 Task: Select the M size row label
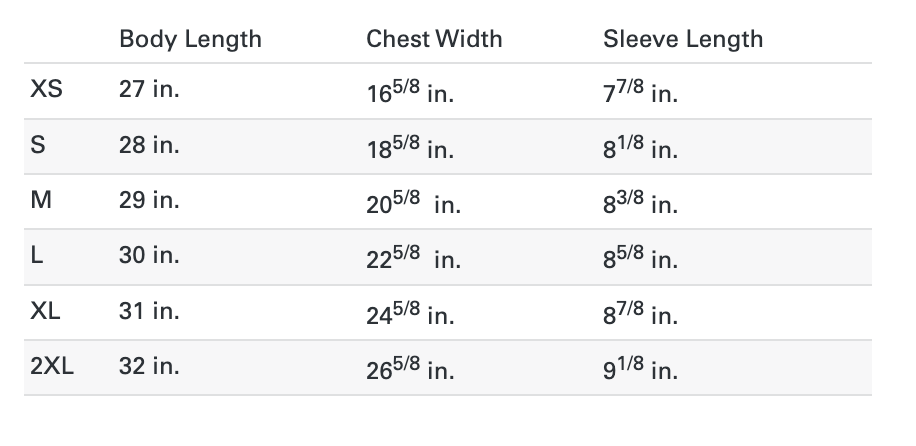tap(41, 200)
